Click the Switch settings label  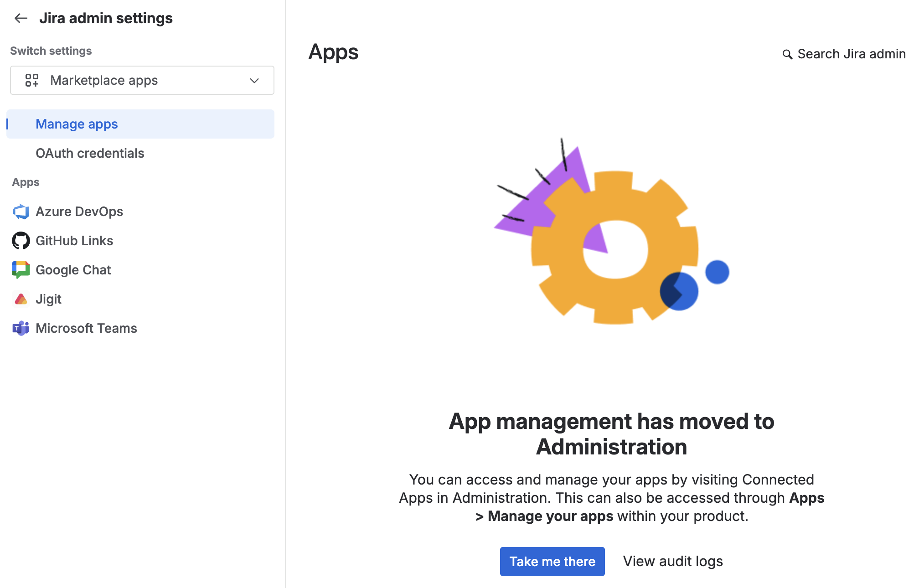(51, 51)
